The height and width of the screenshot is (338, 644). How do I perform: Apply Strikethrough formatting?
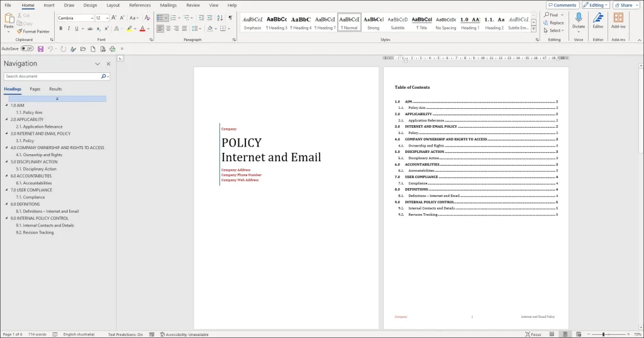click(x=90, y=29)
